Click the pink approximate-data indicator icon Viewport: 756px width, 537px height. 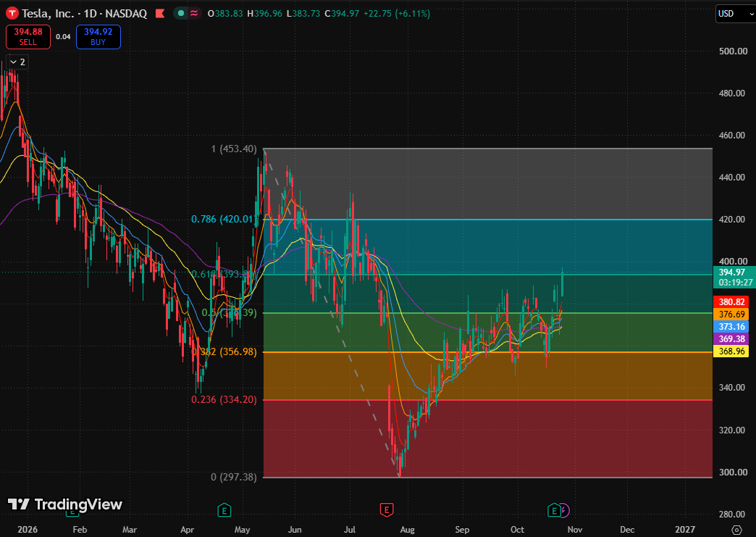(194, 14)
